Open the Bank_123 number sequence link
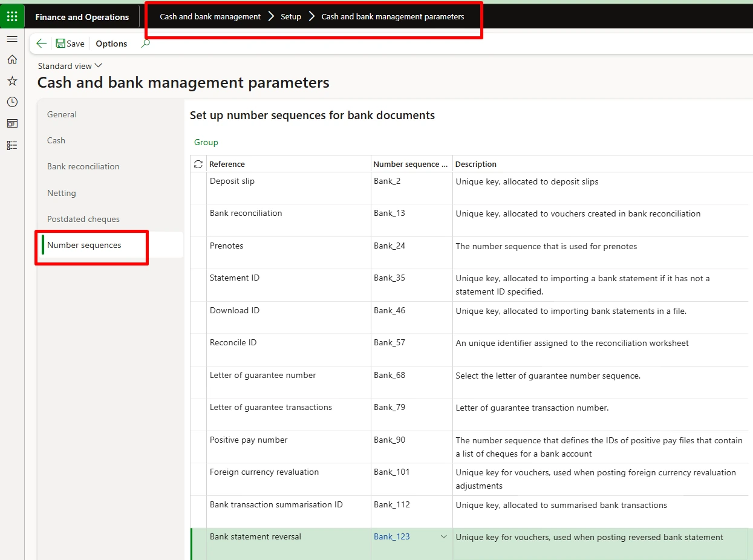 point(392,537)
